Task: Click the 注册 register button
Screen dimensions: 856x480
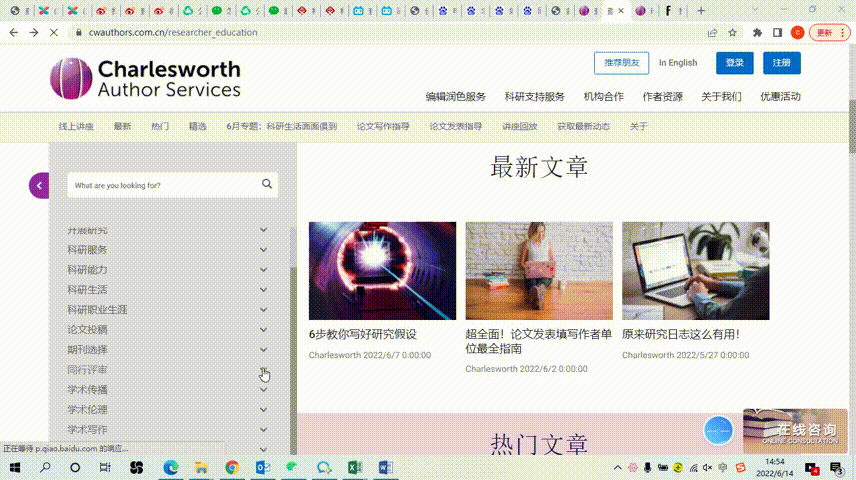Action: [x=782, y=63]
